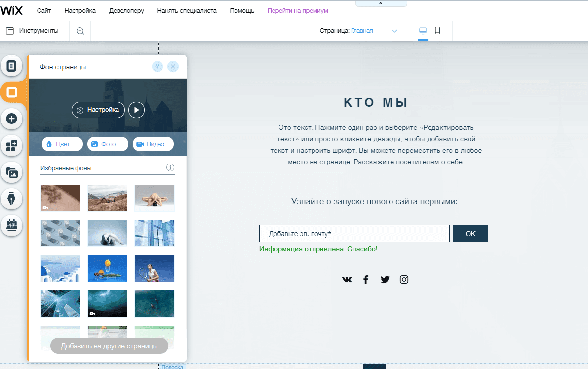
Task: Open the zoom out magnifier icon
Action: click(x=79, y=30)
